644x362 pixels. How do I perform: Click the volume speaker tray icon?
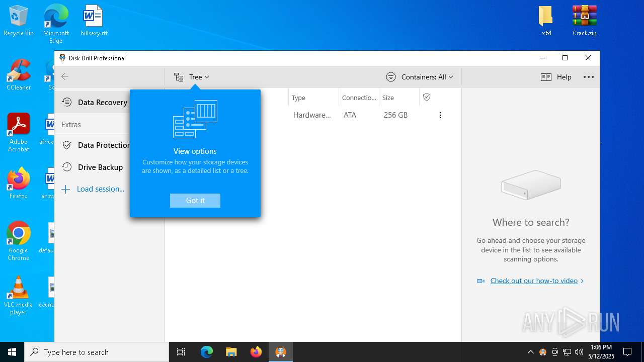pyautogui.click(x=579, y=352)
